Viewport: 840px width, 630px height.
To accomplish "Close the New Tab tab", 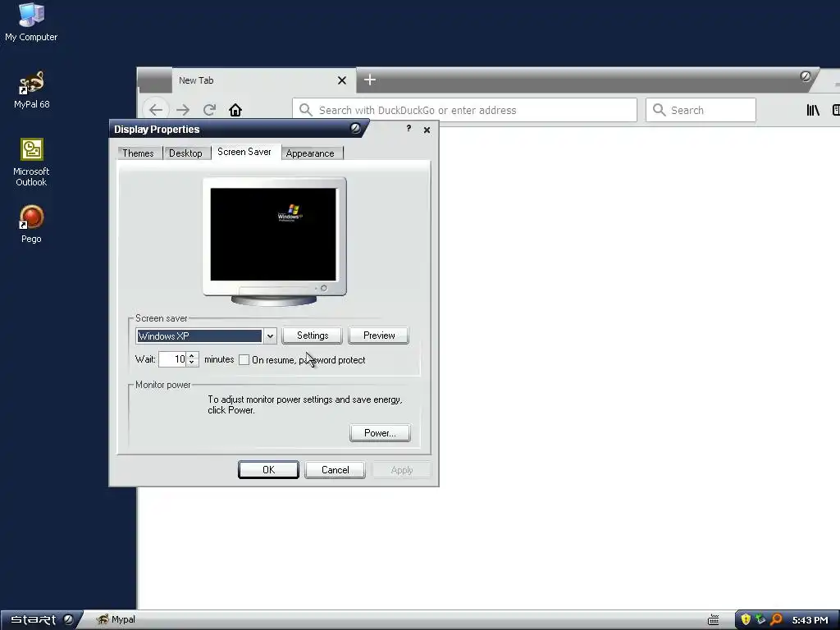I will [x=342, y=80].
